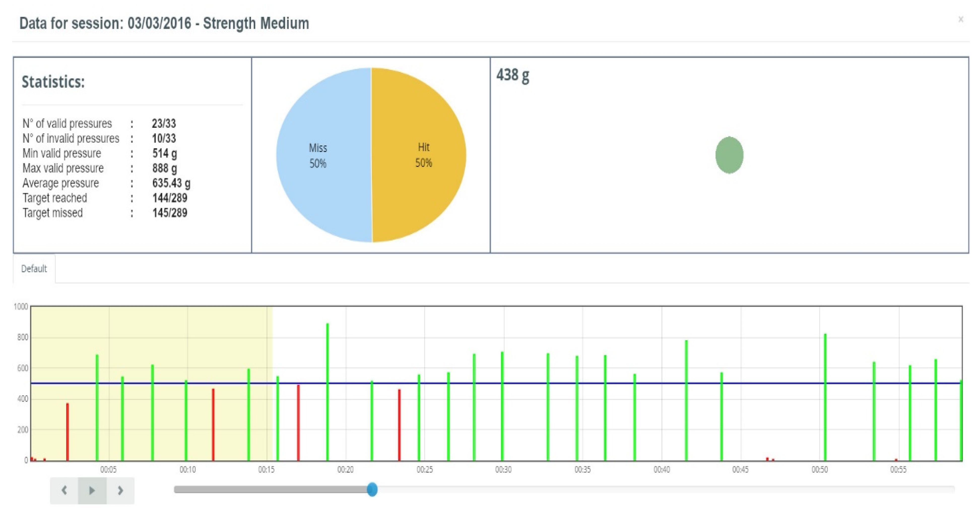Click the red bar between 00:10 and 00:15
Viewport: 980px width, 517px height.
coord(213,424)
